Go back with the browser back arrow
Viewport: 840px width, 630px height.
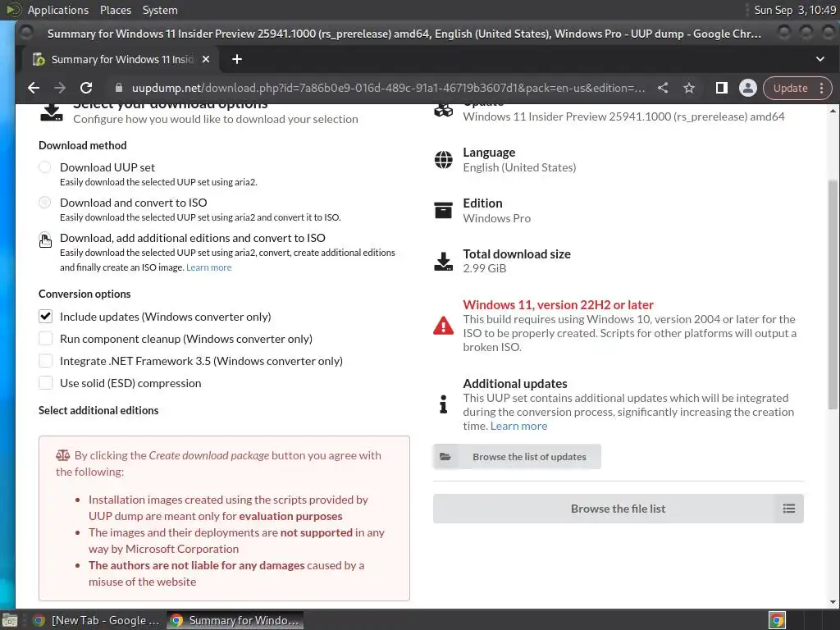pos(33,88)
